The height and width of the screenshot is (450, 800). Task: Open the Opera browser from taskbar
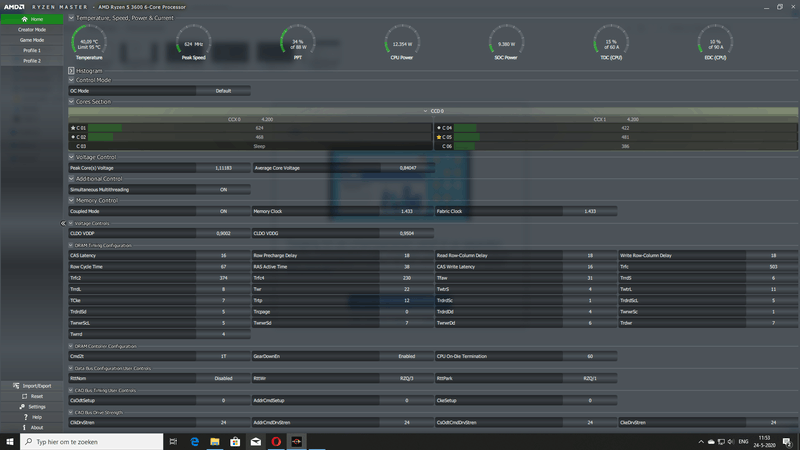click(x=276, y=442)
